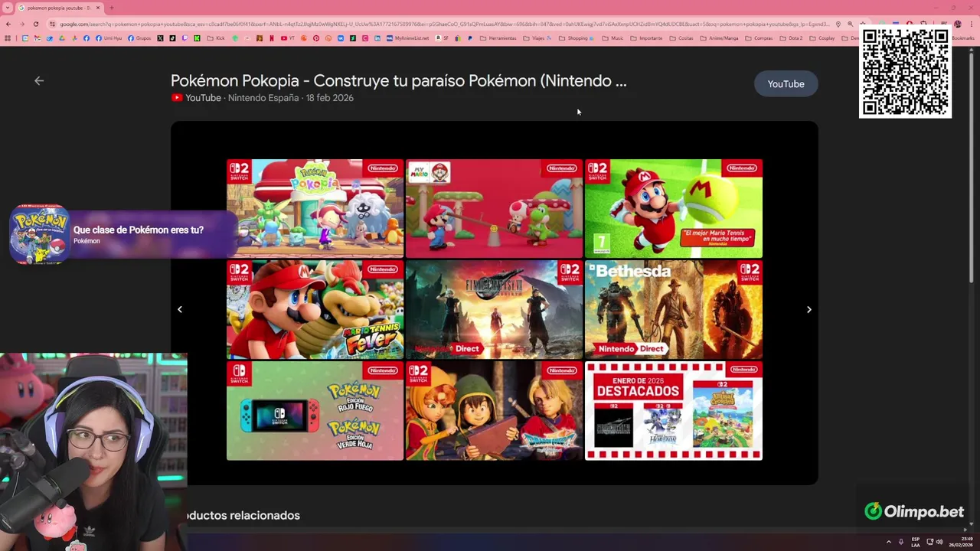Click the ESP LAA keyboard language indicator
Image resolution: width=980 pixels, height=551 pixels.
(x=916, y=542)
